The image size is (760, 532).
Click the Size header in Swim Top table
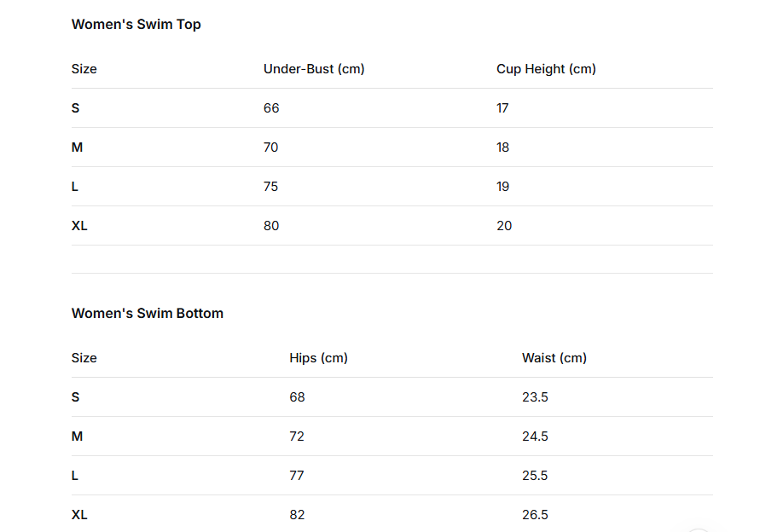coord(84,69)
